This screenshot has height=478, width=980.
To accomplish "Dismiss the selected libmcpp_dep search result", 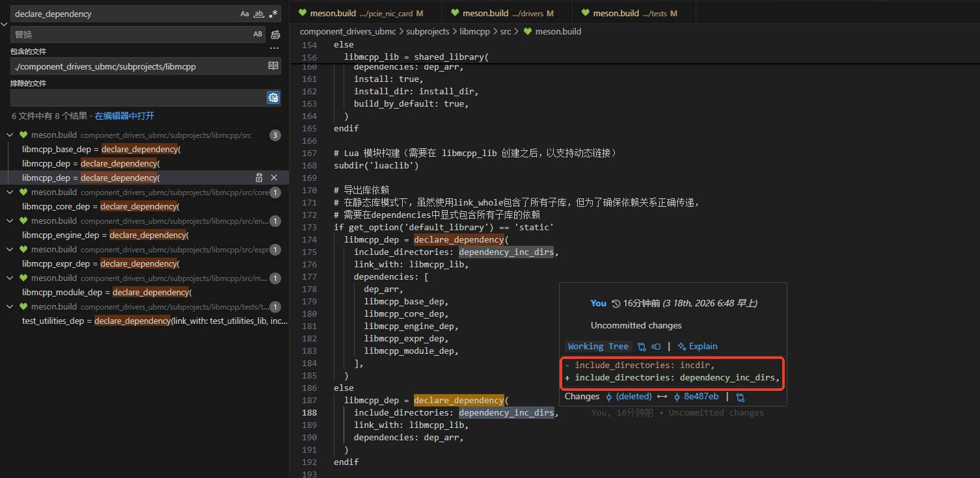I will pyautogui.click(x=274, y=178).
